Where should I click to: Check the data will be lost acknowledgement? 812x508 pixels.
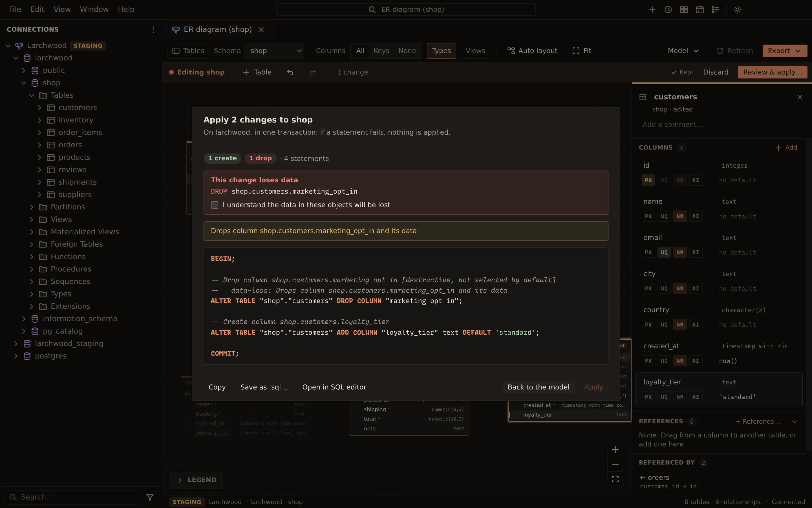pos(214,205)
